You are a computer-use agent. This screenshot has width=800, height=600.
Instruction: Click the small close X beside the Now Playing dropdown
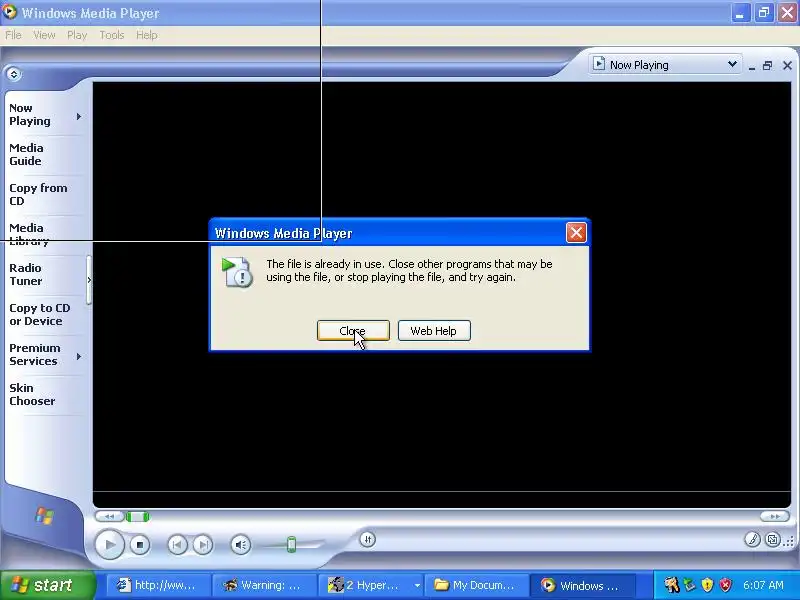787,65
